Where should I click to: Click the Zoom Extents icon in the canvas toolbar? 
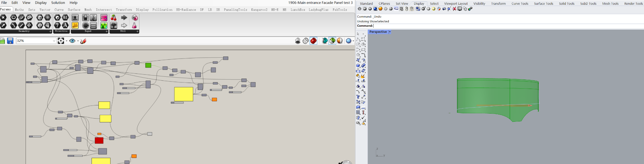pos(61,41)
